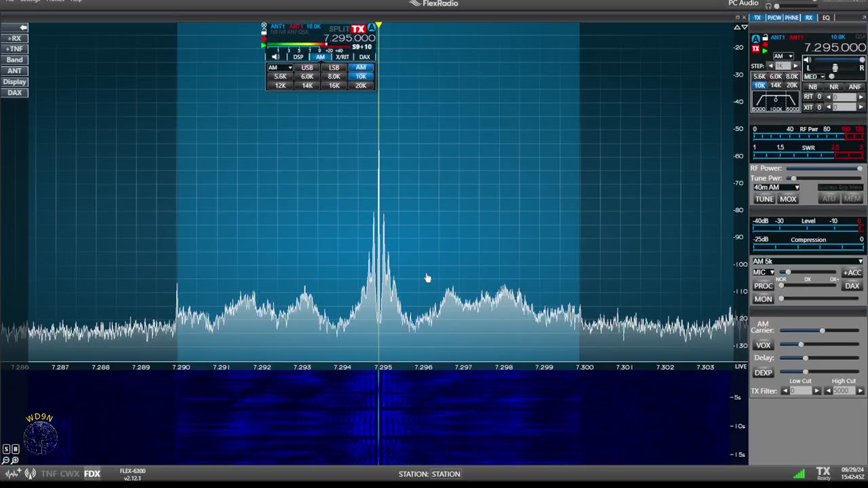Open the Display menu on left sidebar
Viewport: 868px width, 488px height.
tap(14, 81)
